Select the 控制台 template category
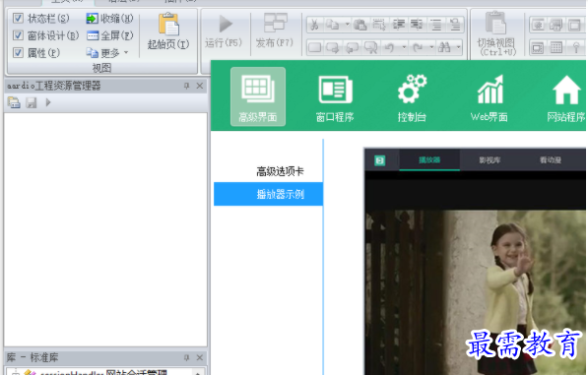The height and width of the screenshot is (375, 588). (412, 98)
